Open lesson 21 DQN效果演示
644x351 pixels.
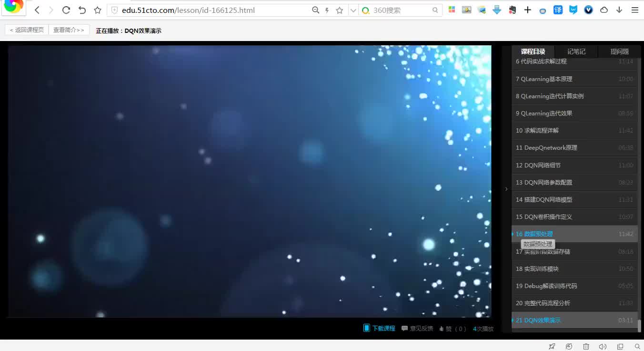[x=574, y=320]
